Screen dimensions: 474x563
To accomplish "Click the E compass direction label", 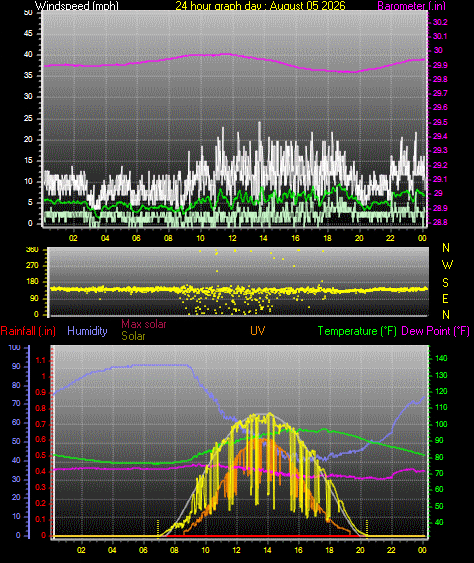I will (445, 298).
